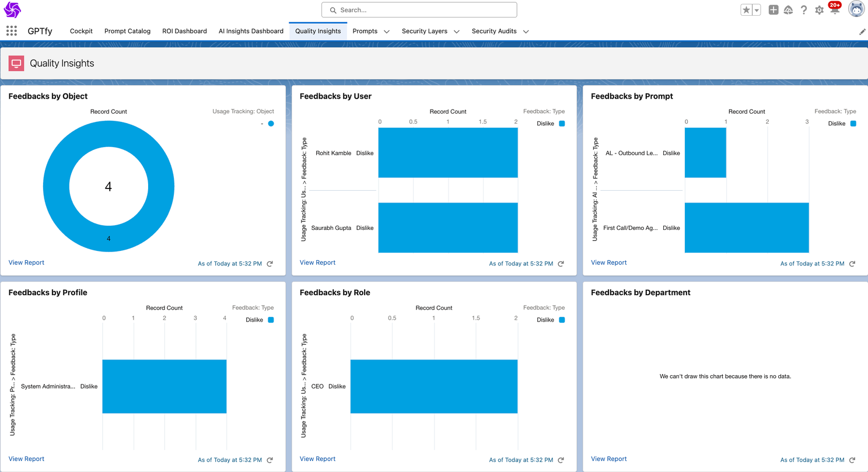This screenshot has width=868, height=472.
Task: Click the help question mark icon
Action: [x=804, y=10]
